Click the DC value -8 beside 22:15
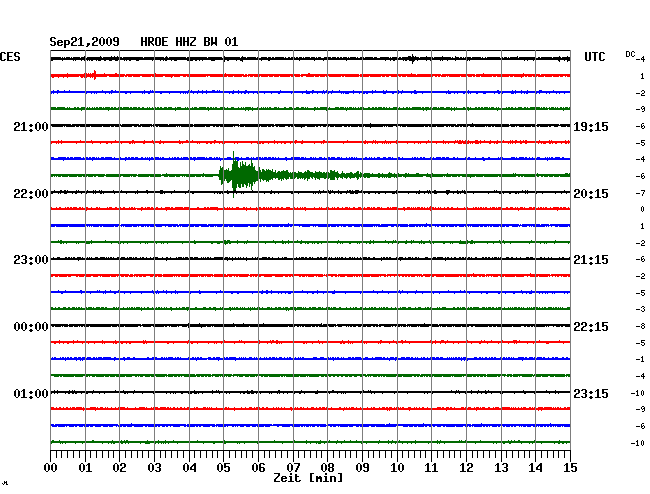This screenshot has width=650, height=494. [x=640, y=327]
